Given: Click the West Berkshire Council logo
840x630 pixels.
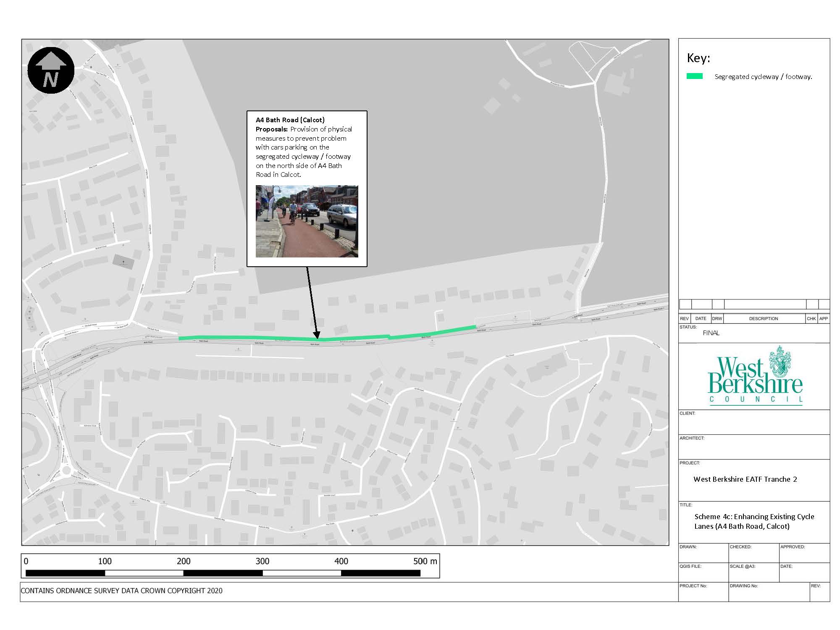Looking at the screenshot, I should click(x=755, y=375).
